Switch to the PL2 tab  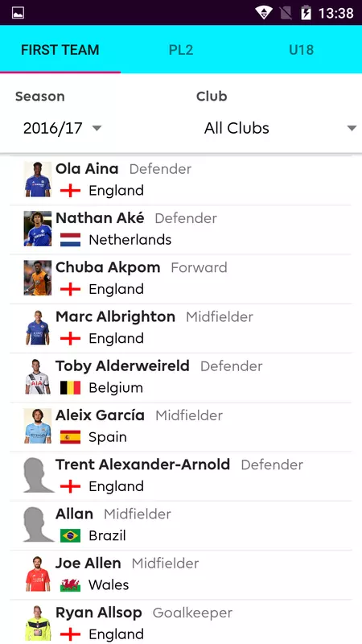coord(181,50)
